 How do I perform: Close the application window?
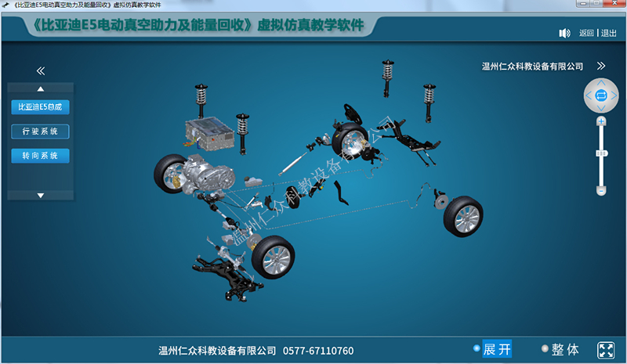615,3
